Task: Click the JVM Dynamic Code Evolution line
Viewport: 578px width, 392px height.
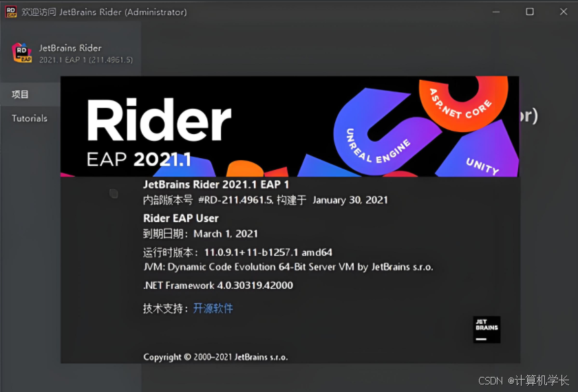Action: click(288, 267)
